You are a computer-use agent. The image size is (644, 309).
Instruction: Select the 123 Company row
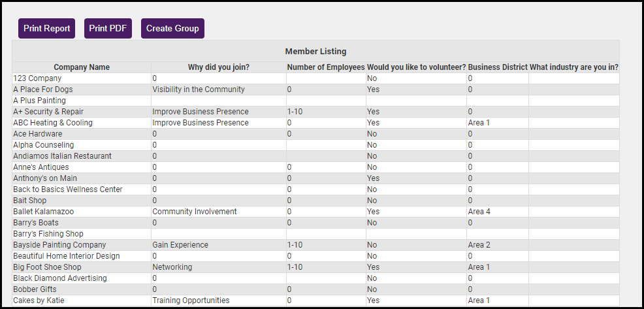[x=37, y=78]
